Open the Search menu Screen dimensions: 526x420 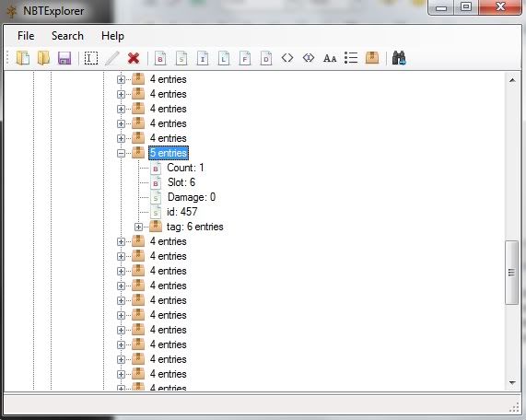pos(67,36)
